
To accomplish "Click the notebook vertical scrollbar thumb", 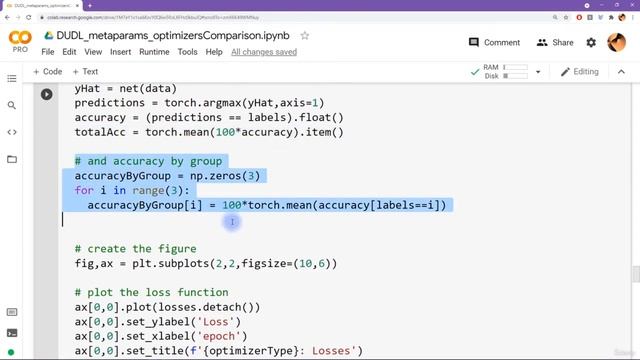I will pyautogui.click(x=636, y=274).
